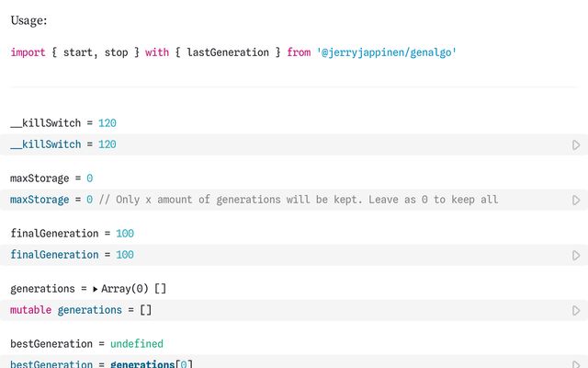The height and width of the screenshot is (368, 588).
Task: Click the '@jerryjappinen/genalgo' import string
Action: click(x=386, y=52)
